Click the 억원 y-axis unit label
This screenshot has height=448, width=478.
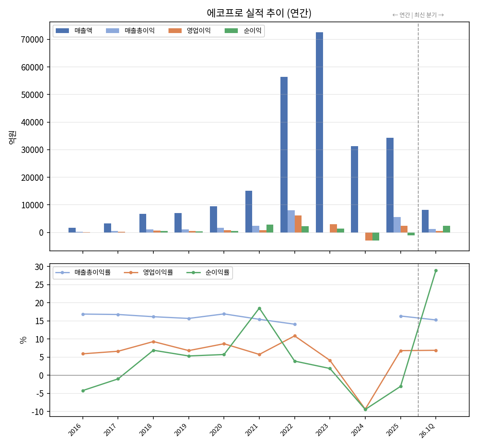pyautogui.click(x=12, y=137)
